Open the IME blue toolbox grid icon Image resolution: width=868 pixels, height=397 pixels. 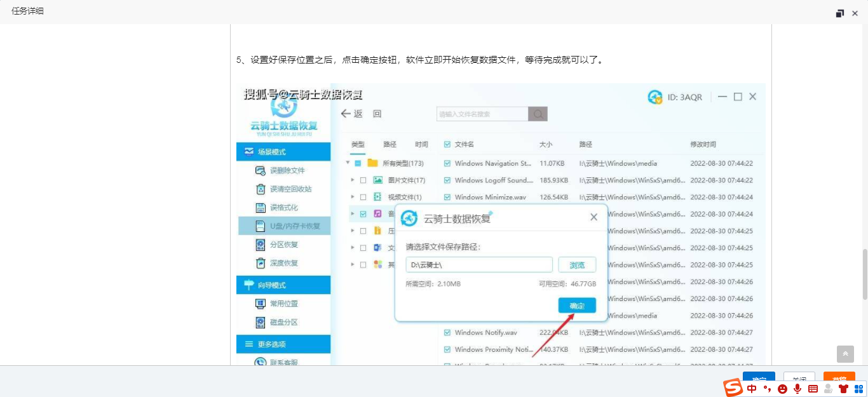point(859,388)
